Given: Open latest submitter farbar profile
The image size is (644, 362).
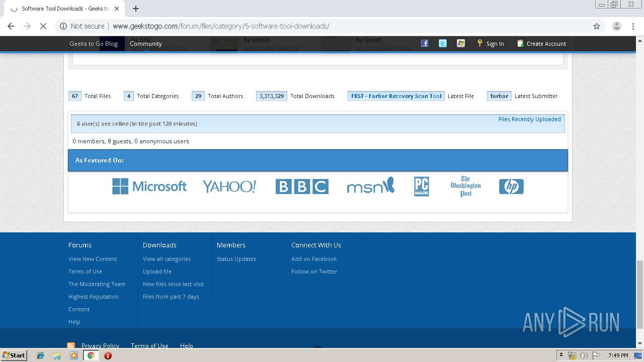Looking at the screenshot, I should (499, 96).
